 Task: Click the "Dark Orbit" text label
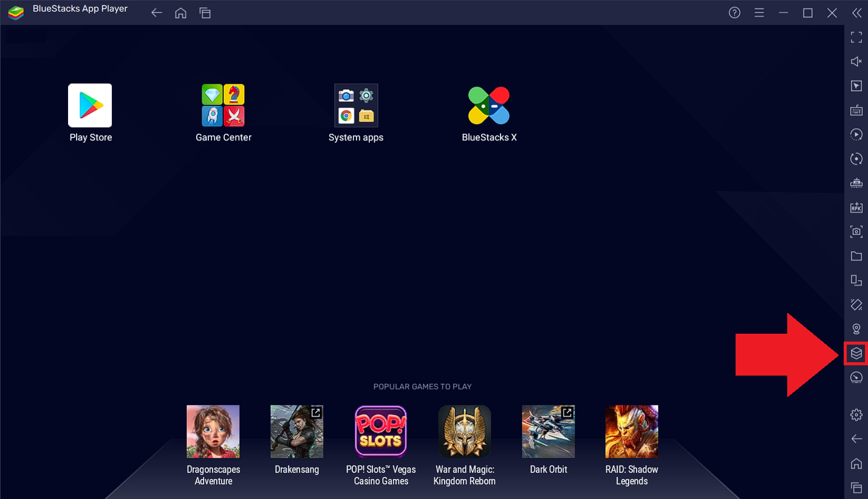pyautogui.click(x=548, y=469)
